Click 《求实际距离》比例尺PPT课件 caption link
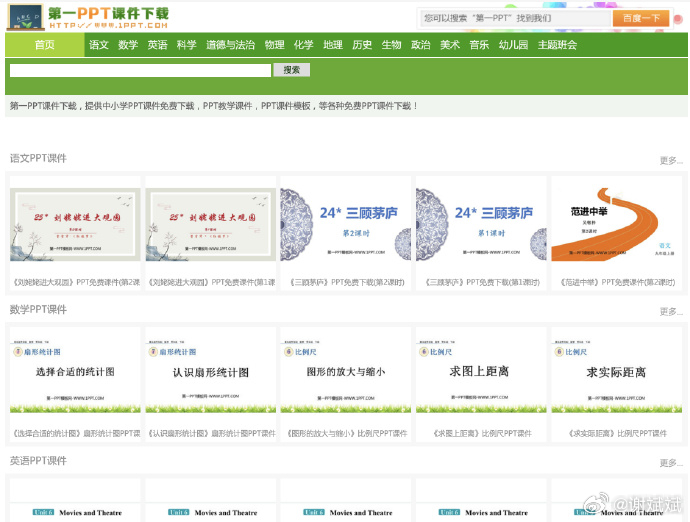 (x=617, y=434)
